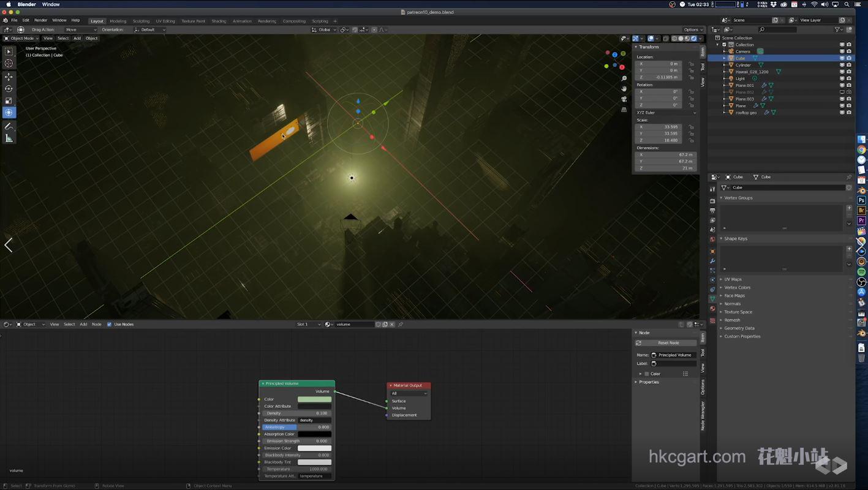Lock the Rotation Z transform value
Image resolution: width=868 pixels, height=490 pixels.
692,105
